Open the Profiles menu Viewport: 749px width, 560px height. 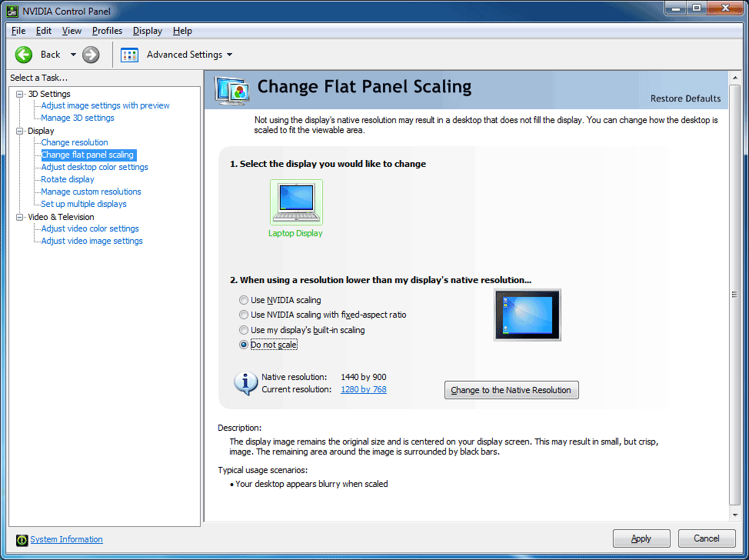[107, 31]
